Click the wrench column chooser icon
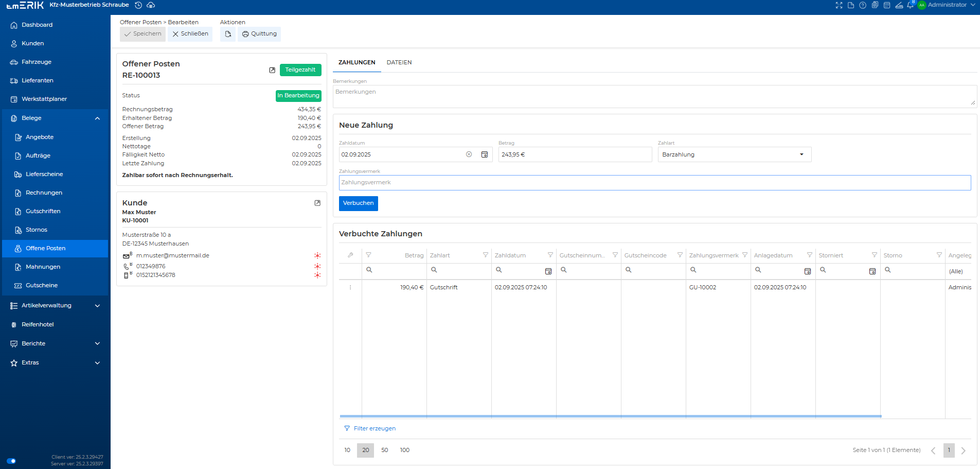The width and height of the screenshot is (980, 469). [350, 255]
